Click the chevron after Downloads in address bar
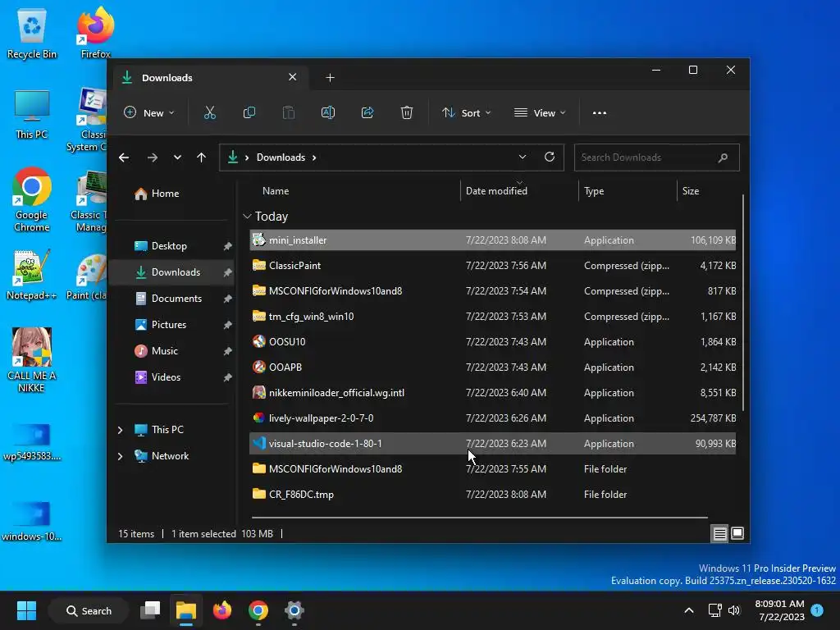Viewport: 840px width, 630px height. point(314,157)
